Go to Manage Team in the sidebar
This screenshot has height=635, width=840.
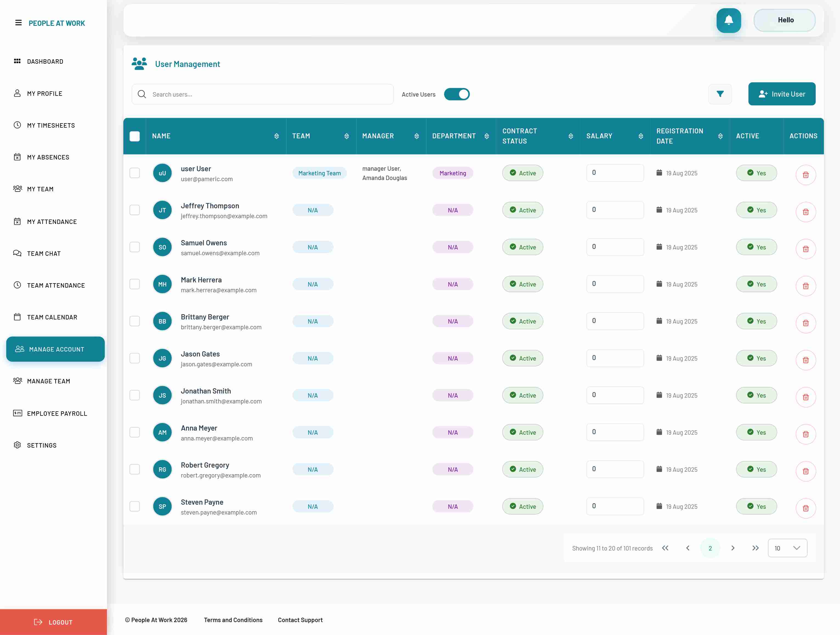point(48,381)
